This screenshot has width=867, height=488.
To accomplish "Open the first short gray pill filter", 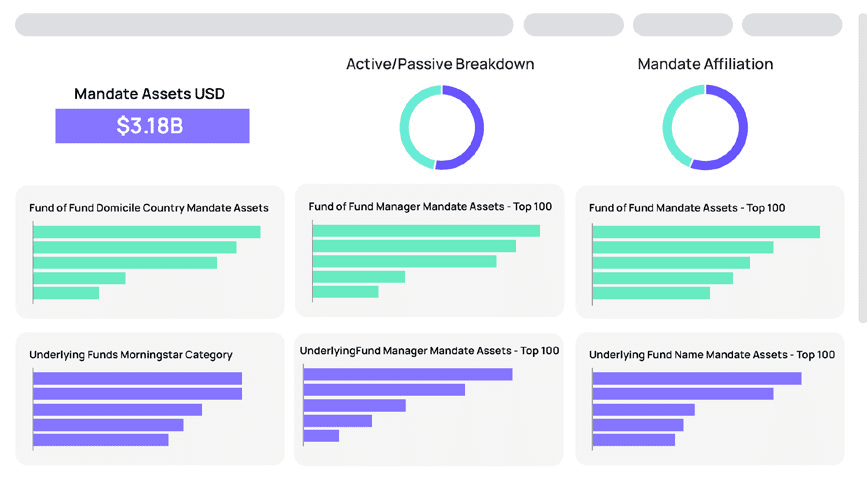I will coord(573,25).
